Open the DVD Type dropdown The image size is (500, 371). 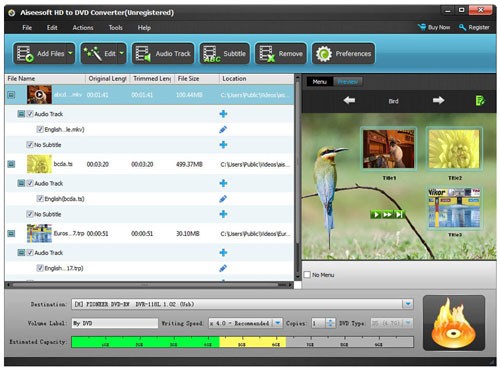408,323
